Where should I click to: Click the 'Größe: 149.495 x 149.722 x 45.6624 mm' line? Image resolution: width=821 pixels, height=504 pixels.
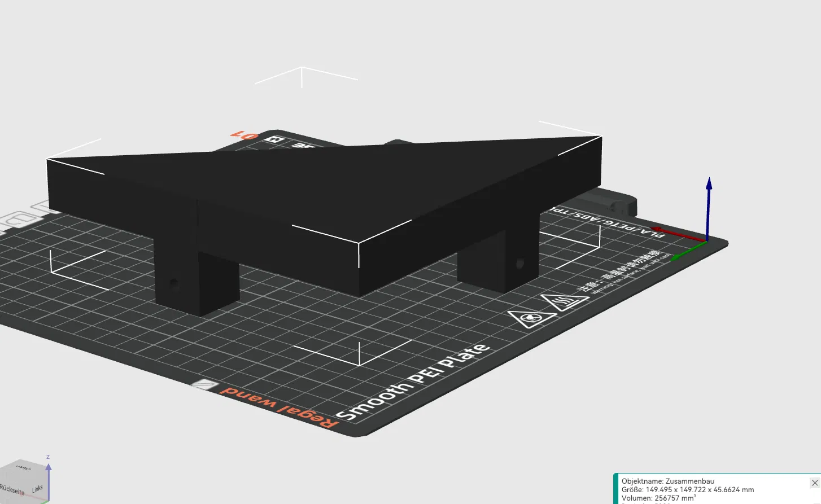click(x=688, y=490)
